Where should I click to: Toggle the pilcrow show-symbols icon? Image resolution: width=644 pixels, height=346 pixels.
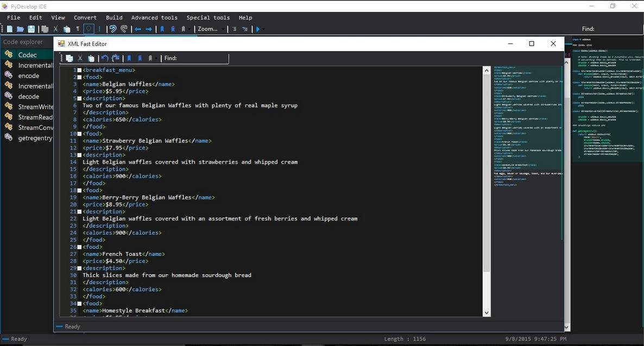78,29
